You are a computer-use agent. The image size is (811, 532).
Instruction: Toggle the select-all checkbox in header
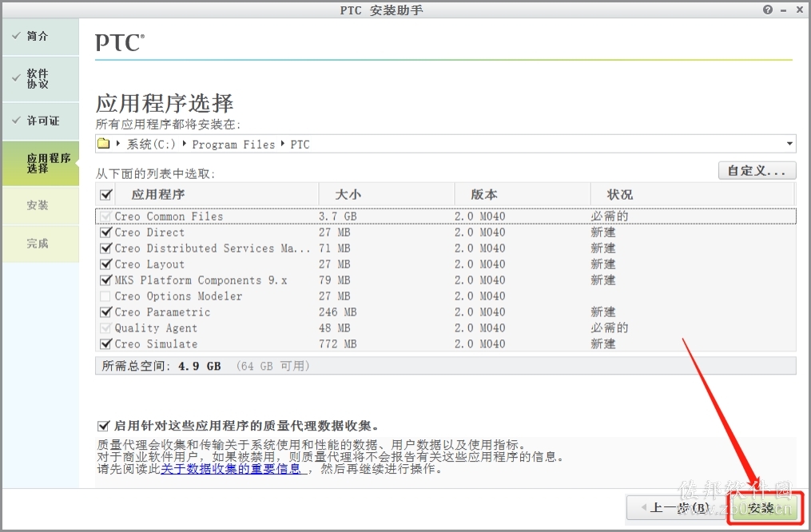pos(106,195)
